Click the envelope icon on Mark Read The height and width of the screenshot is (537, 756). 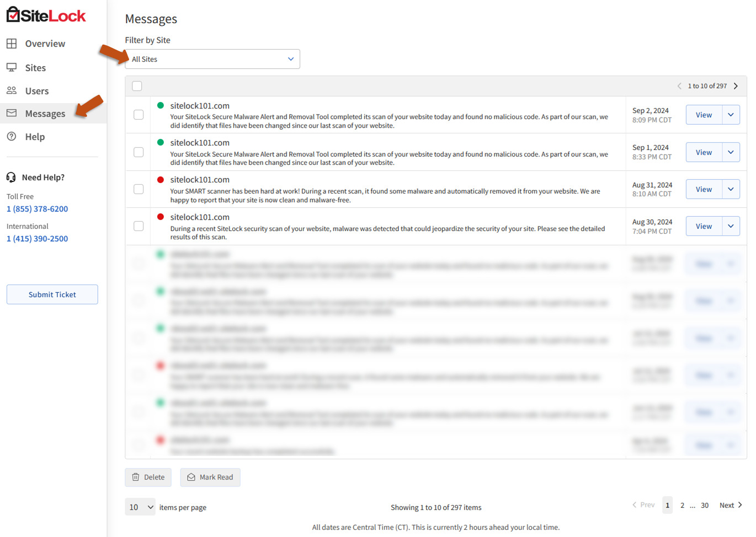(191, 477)
